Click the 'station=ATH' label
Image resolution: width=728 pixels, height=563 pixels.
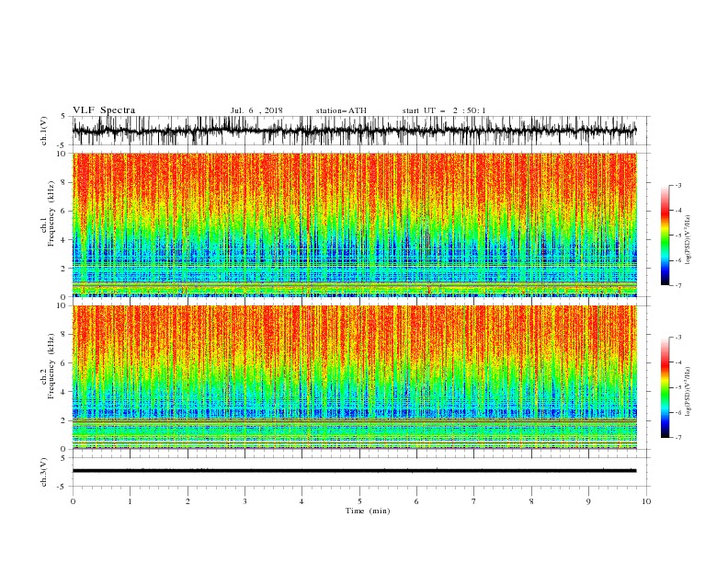[341, 110]
